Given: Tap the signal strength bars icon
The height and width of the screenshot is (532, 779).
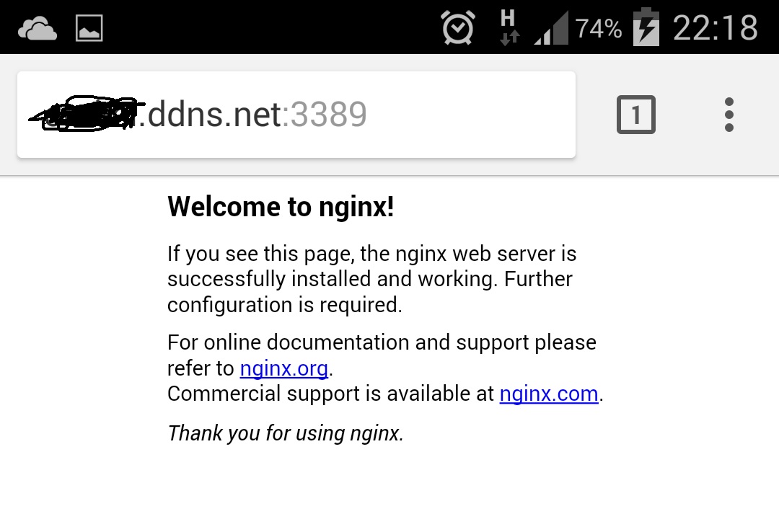Looking at the screenshot, I should point(551,28).
